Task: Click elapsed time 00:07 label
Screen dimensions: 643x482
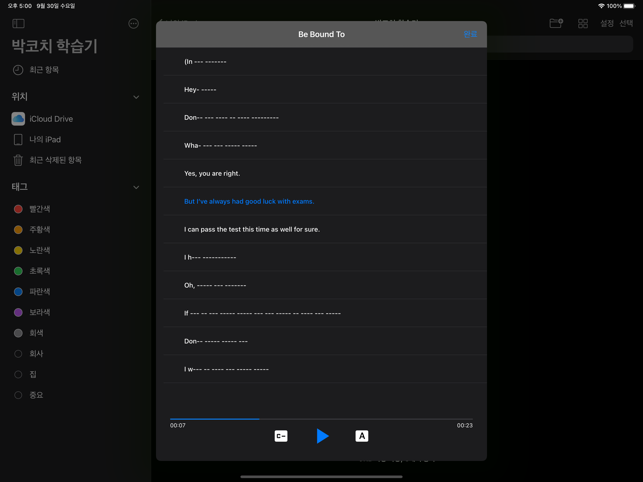Action: [x=178, y=425]
